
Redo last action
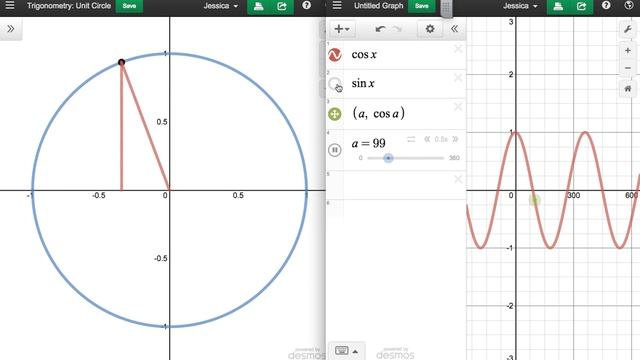tap(397, 29)
